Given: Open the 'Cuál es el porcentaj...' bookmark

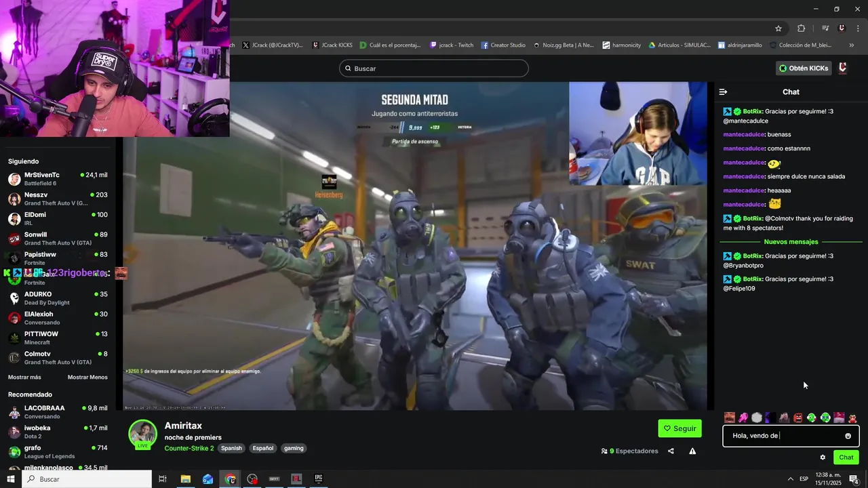Looking at the screenshot, I should click(391, 45).
